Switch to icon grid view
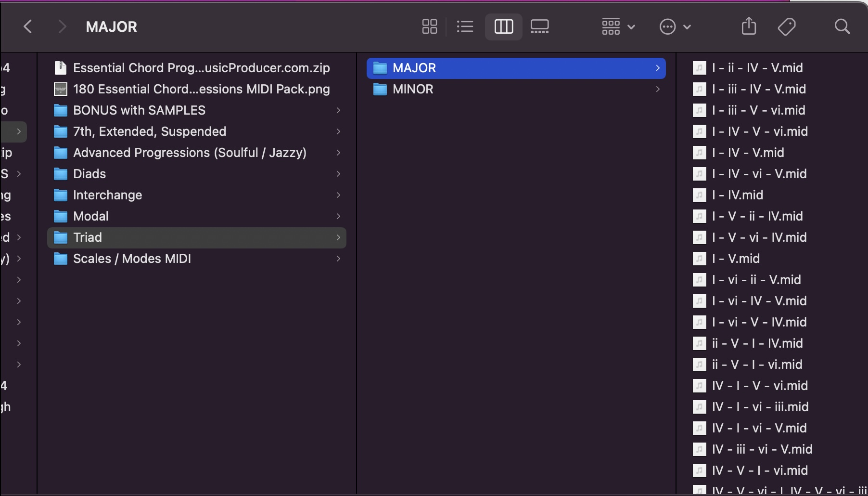 click(x=429, y=26)
